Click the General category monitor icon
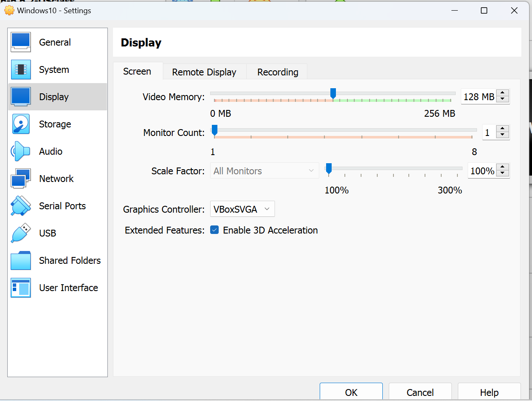Image resolution: width=532 pixels, height=401 pixels. pos(20,42)
